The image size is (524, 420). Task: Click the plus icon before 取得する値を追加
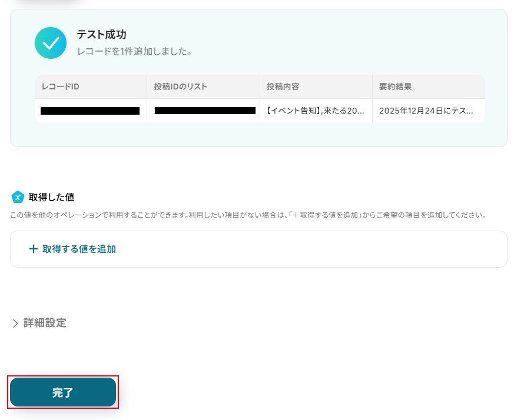coord(34,249)
